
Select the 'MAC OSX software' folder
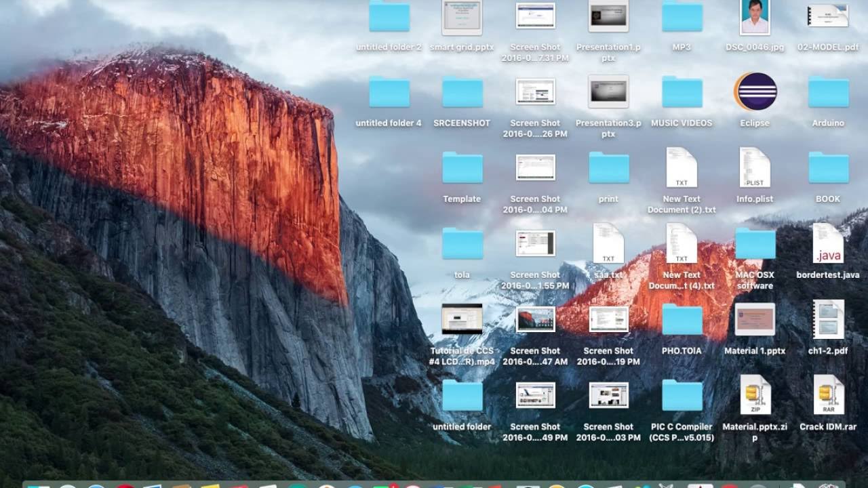755,243
